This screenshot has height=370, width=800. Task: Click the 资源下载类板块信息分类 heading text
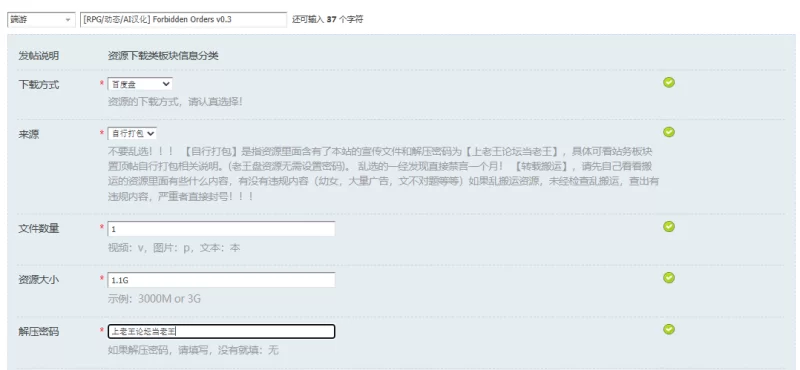coord(163,56)
